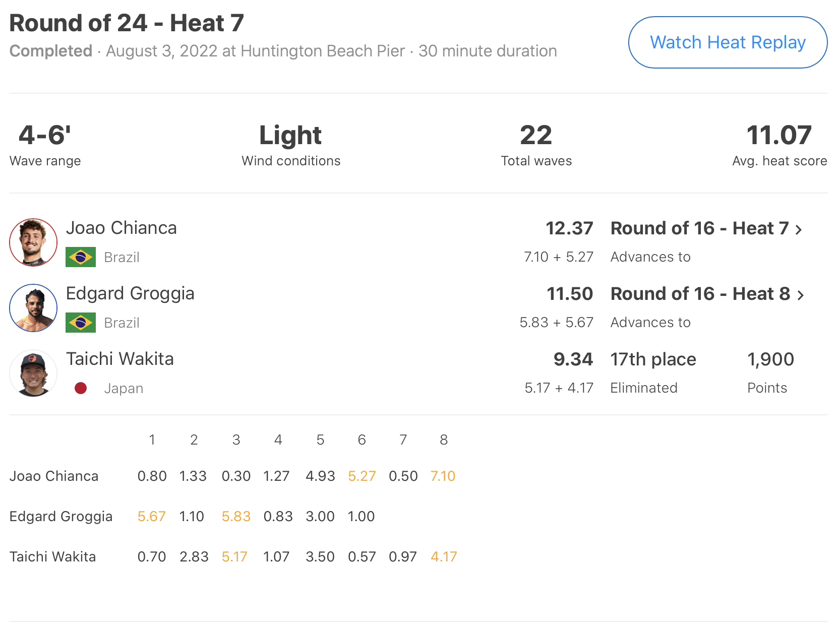Viewport: 840px width, 628px height.
Task: Click the Watch Heat Replay button
Action: [x=727, y=42]
